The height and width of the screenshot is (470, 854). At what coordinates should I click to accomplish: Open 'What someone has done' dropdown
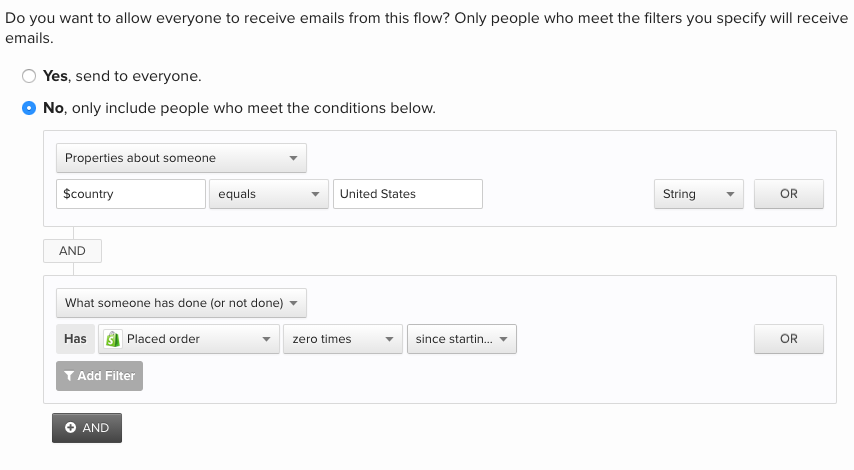[181, 303]
